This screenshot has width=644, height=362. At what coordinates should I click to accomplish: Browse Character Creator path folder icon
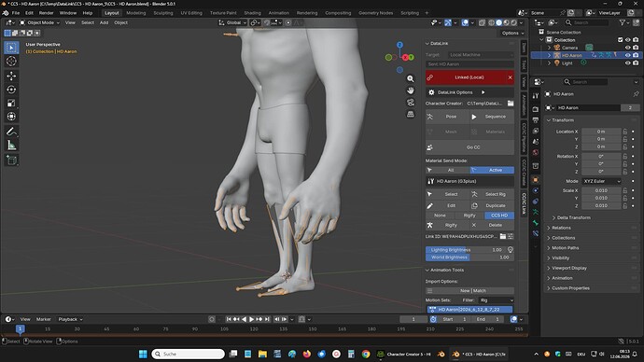coord(511,104)
